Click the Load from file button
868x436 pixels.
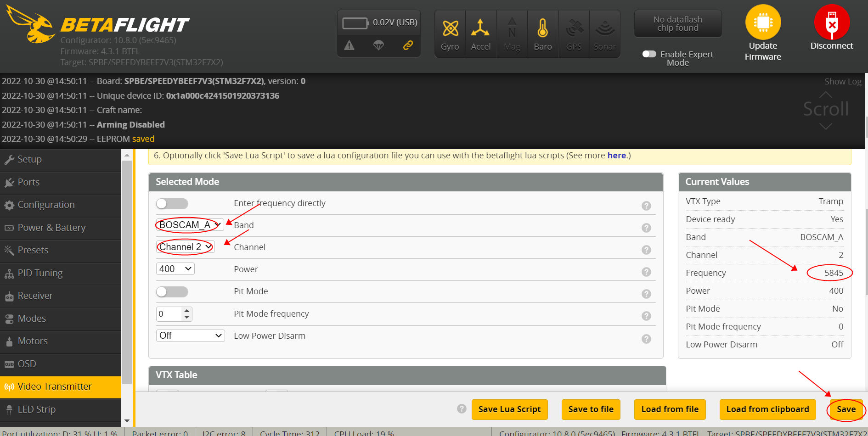click(x=670, y=409)
